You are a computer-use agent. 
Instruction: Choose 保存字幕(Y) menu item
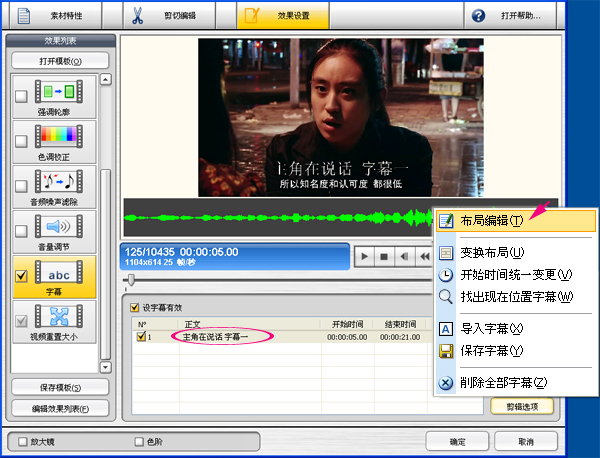(516, 350)
